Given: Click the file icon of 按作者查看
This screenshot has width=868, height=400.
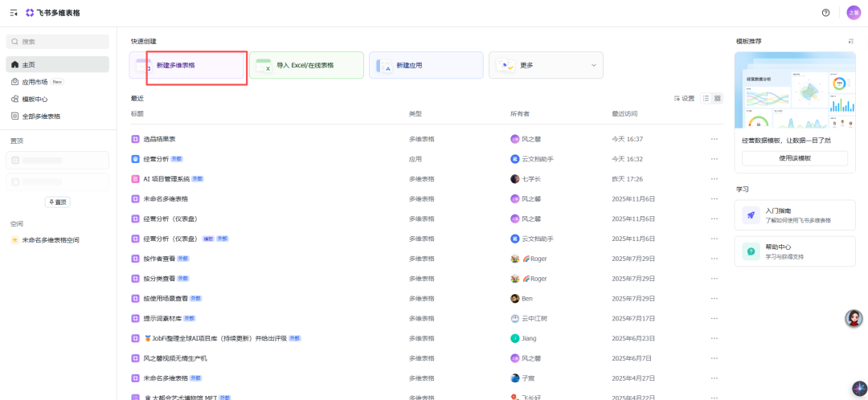Looking at the screenshot, I should [135, 259].
